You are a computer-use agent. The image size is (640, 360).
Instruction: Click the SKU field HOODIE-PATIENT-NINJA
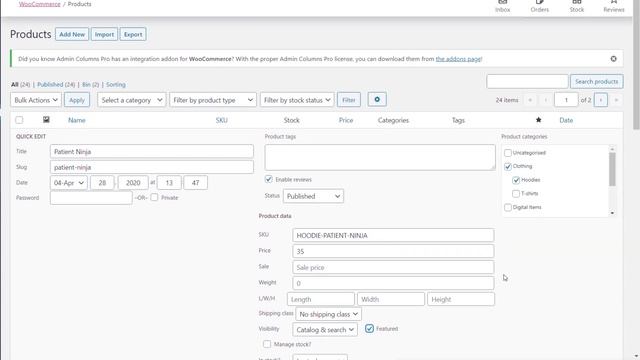pyautogui.click(x=393, y=235)
